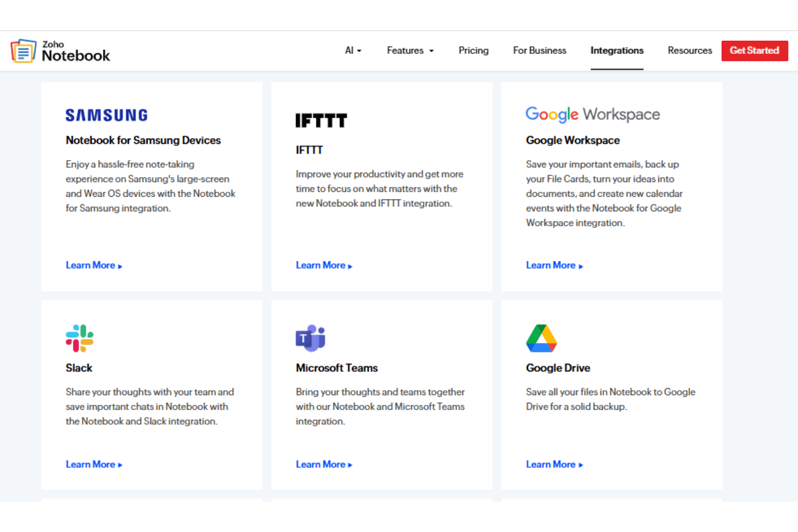Click the Slack integration description text
Viewport: 798px width, 532px height.
[150, 406]
